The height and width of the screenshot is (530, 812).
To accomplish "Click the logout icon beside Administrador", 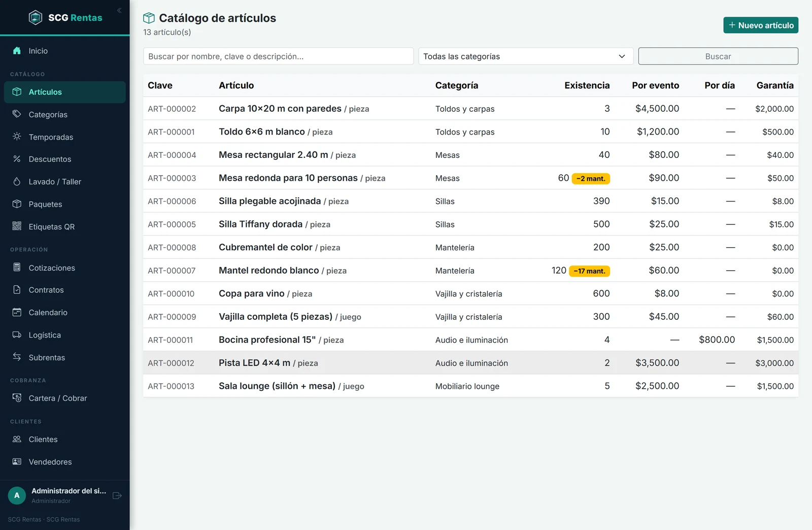I will click(x=117, y=495).
